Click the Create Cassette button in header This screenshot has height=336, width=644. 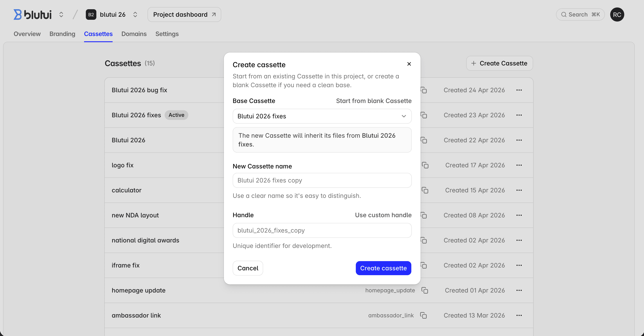click(x=500, y=63)
